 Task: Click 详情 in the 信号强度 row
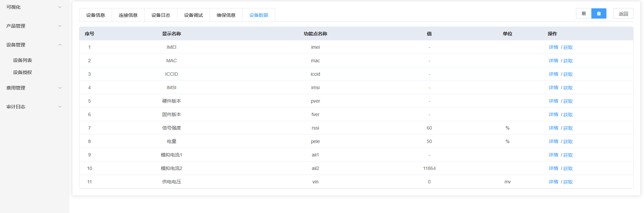pos(553,128)
